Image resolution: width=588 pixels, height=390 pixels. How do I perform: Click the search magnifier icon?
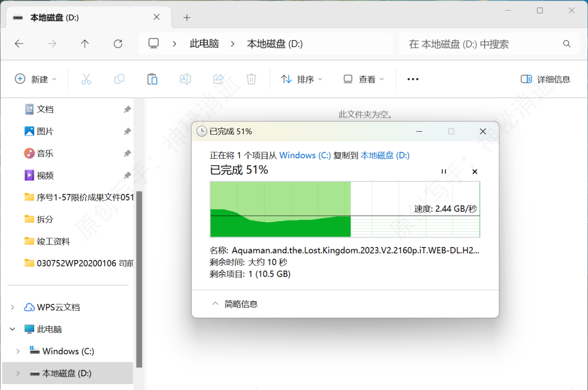click(x=567, y=44)
